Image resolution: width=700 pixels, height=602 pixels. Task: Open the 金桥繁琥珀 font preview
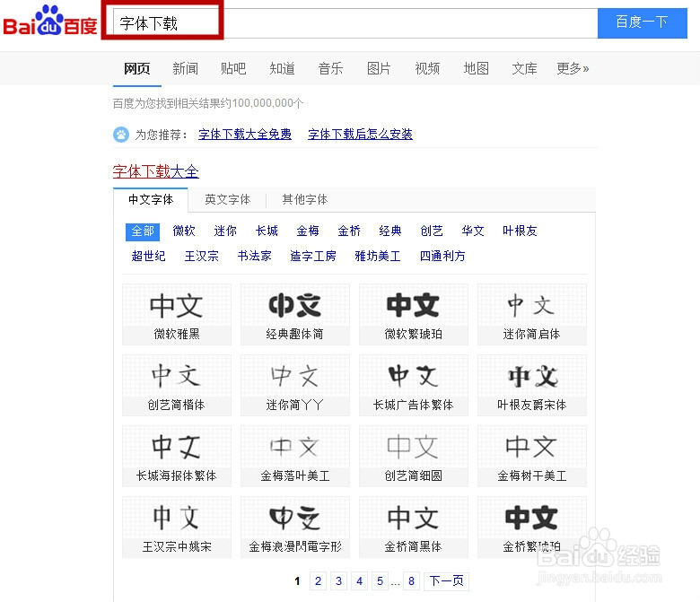point(531,527)
